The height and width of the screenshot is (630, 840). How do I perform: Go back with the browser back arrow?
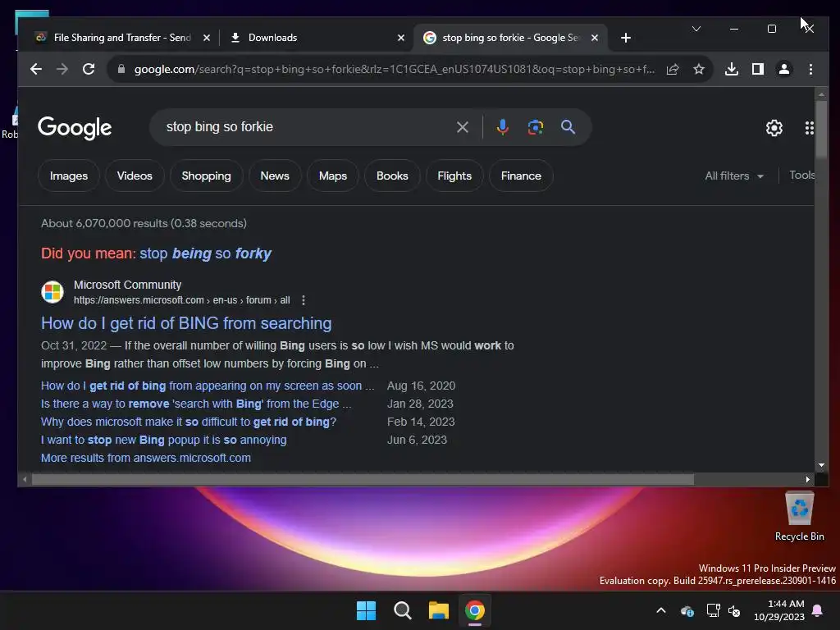pos(36,69)
